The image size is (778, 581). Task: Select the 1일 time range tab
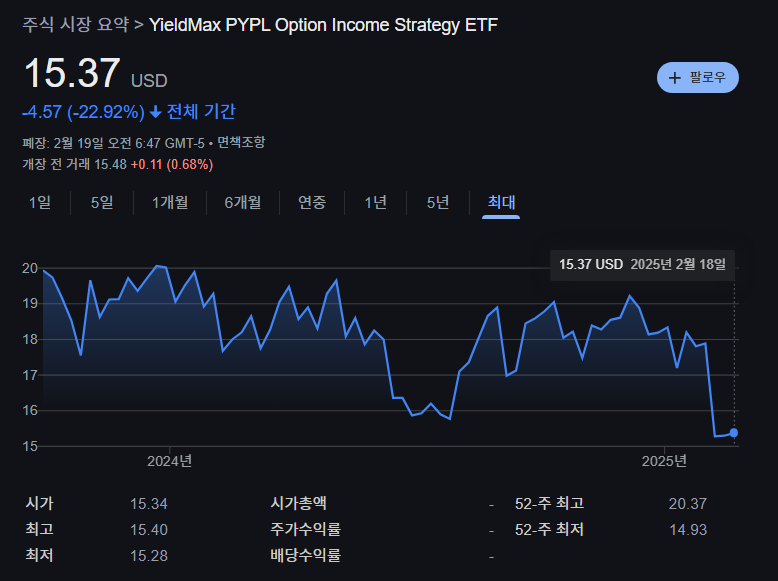point(40,202)
